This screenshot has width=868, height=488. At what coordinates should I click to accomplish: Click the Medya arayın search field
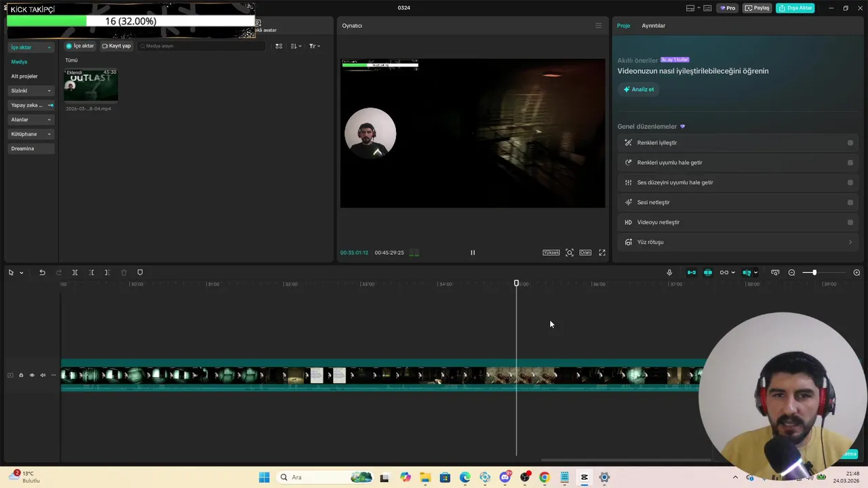tap(201, 46)
